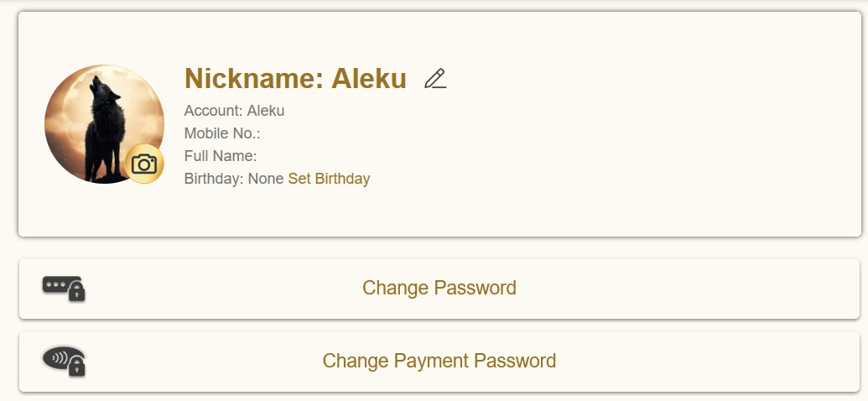Viewport: 868px width, 401px height.
Task: Select the "Account: Aleku" line
Action: [x=234, y=111]
